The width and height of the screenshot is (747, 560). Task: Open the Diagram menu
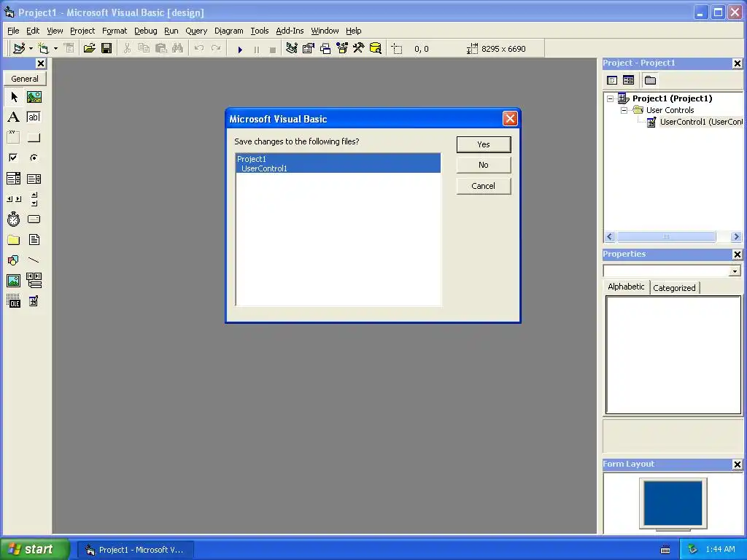228,31
